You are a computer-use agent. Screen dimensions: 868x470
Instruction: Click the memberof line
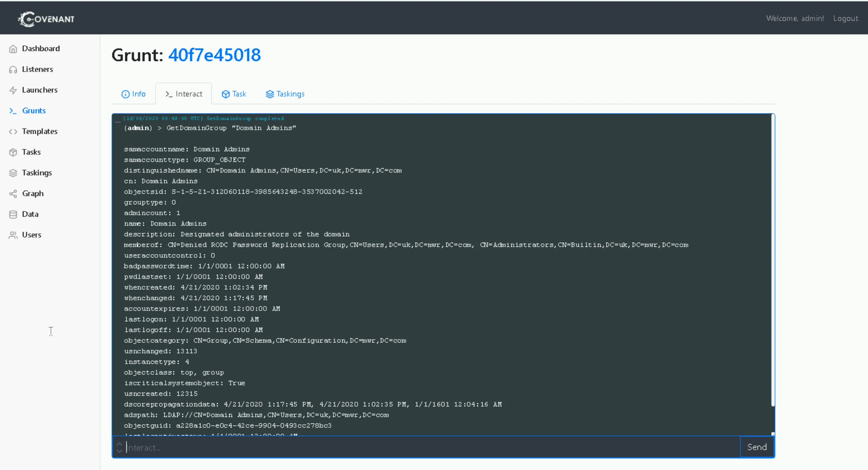(406, 245)
